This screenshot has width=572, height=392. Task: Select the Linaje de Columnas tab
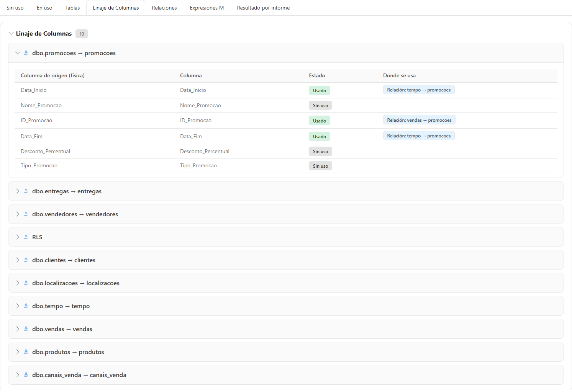click(116, 8)
